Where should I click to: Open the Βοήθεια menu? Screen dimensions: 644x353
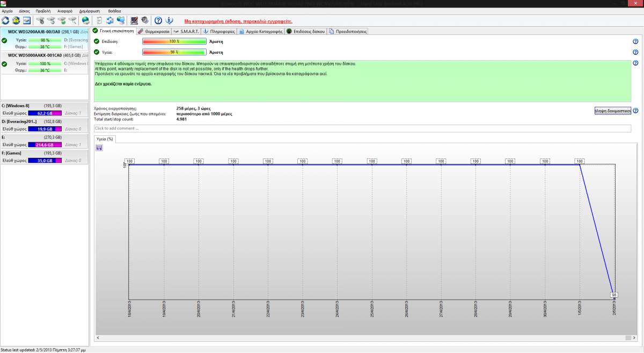114,11
